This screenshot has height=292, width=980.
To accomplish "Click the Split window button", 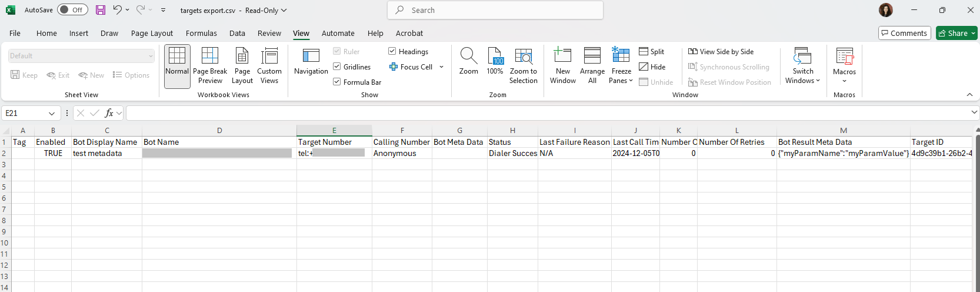I will pos(652,52).
